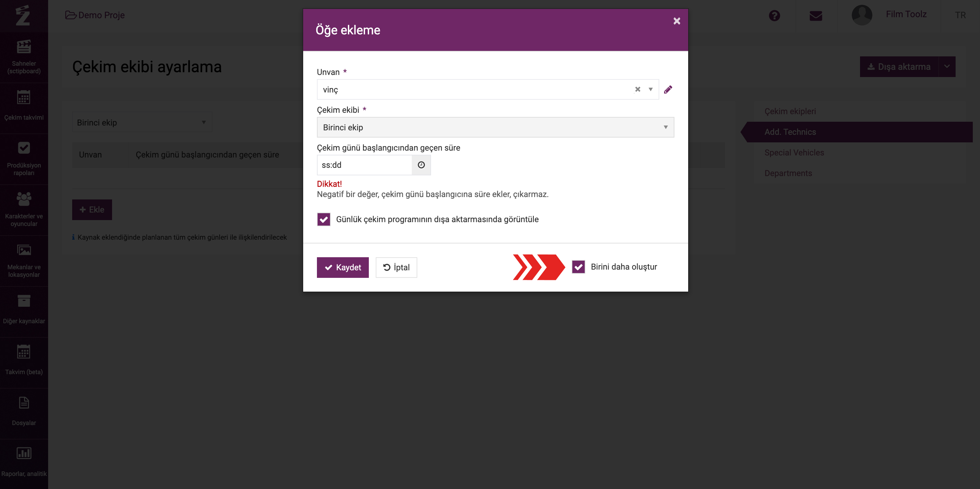Open Diğer kaynaklar in sidebar

point(24,312)
